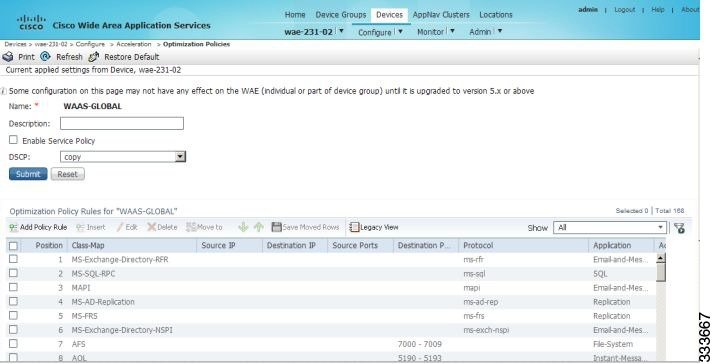Select the Devices tab
The image size is (715, 364).
389,15
